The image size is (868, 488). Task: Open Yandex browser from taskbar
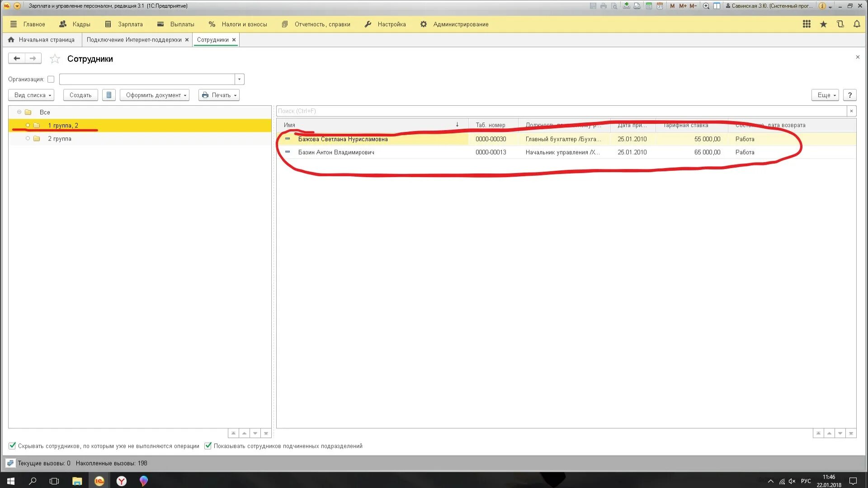tap(122, 481)
